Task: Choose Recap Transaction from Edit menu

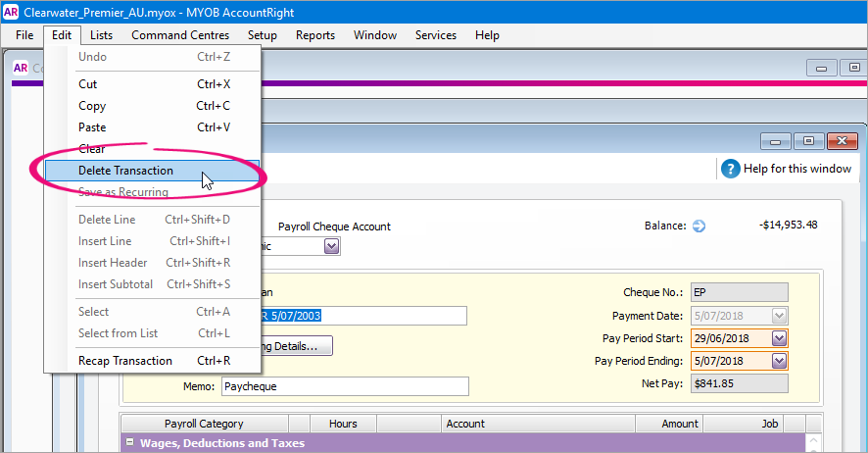Action: (152, 361)
